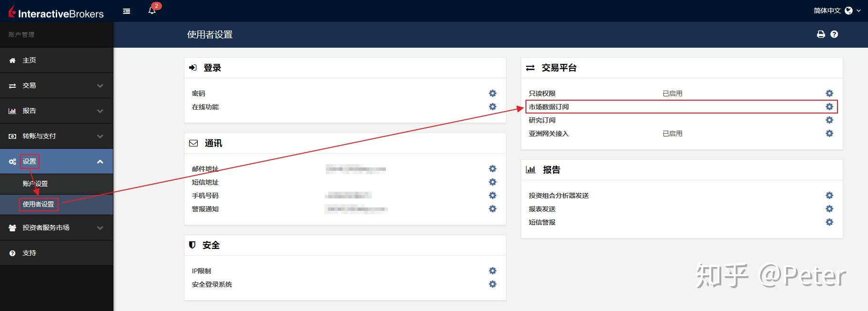Open gear settings for 短信警报
Viewport: 868px width, 311px height.
[829, 222]
